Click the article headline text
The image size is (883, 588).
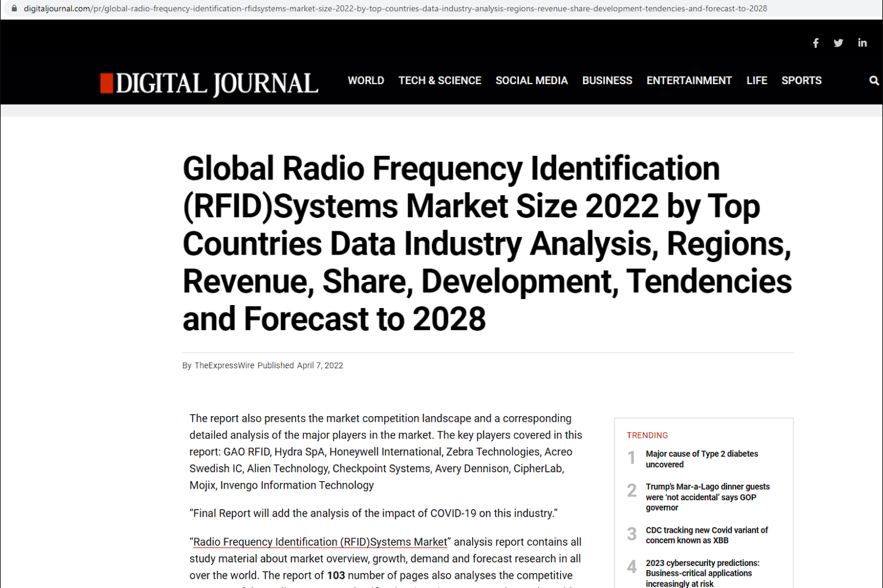(487, 243)
